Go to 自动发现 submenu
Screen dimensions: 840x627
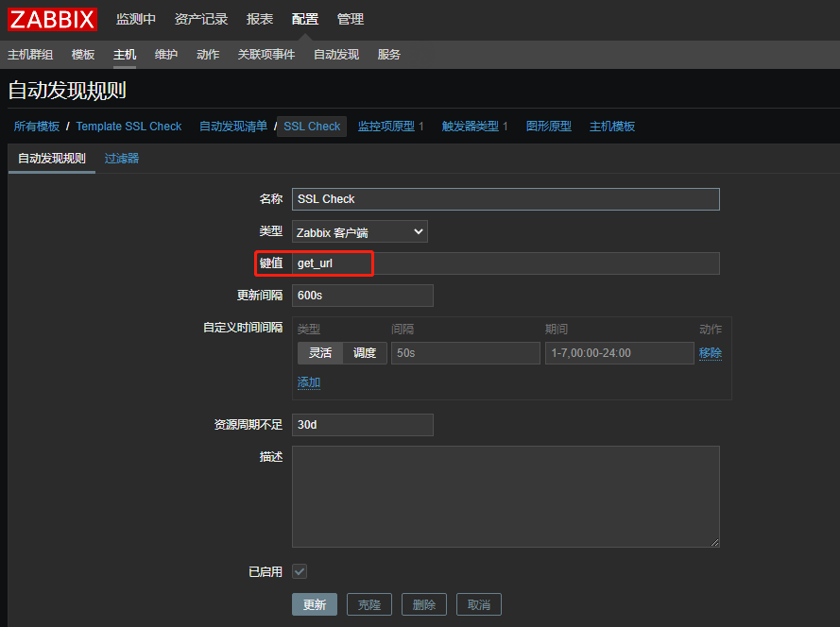click(x=335, y=55)
